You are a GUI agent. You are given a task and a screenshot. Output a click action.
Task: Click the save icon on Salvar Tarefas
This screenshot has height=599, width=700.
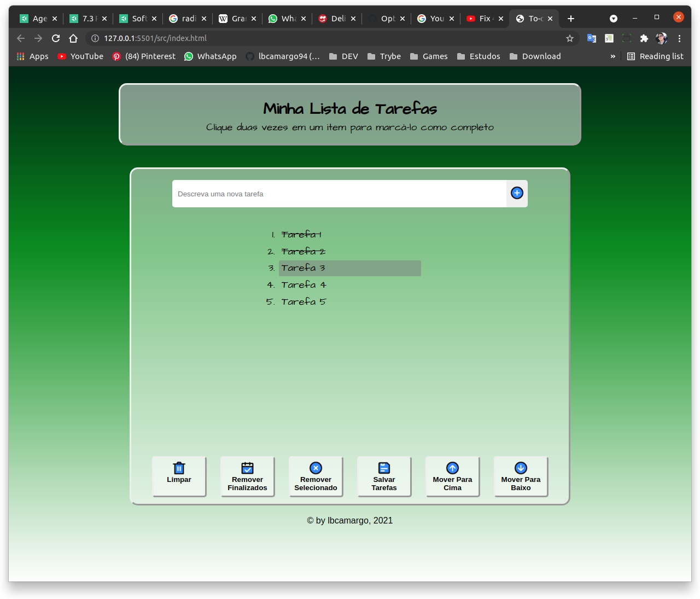tap(384, 468)
